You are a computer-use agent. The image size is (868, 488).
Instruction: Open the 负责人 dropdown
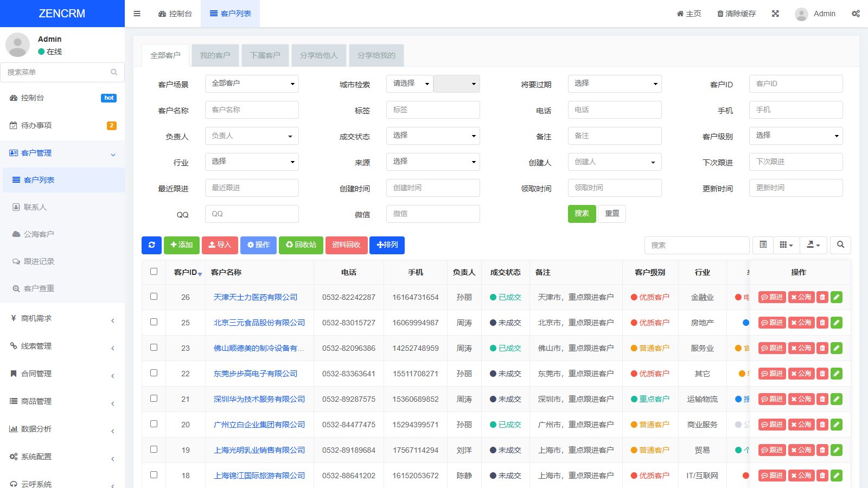point(252,136)
